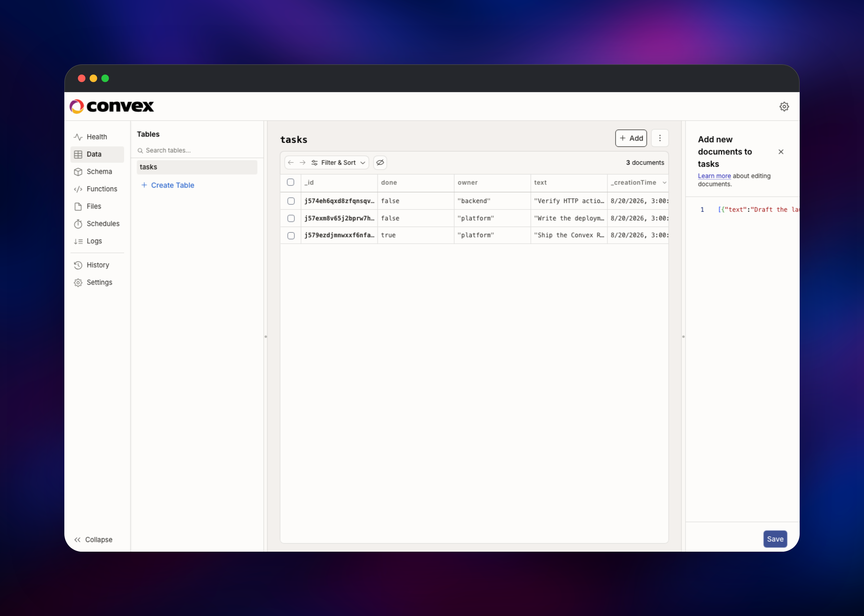The width and height of the screenshot is (864, 616).
Task: Click the 3 documents count label
Action: click(x=645, y=163)
